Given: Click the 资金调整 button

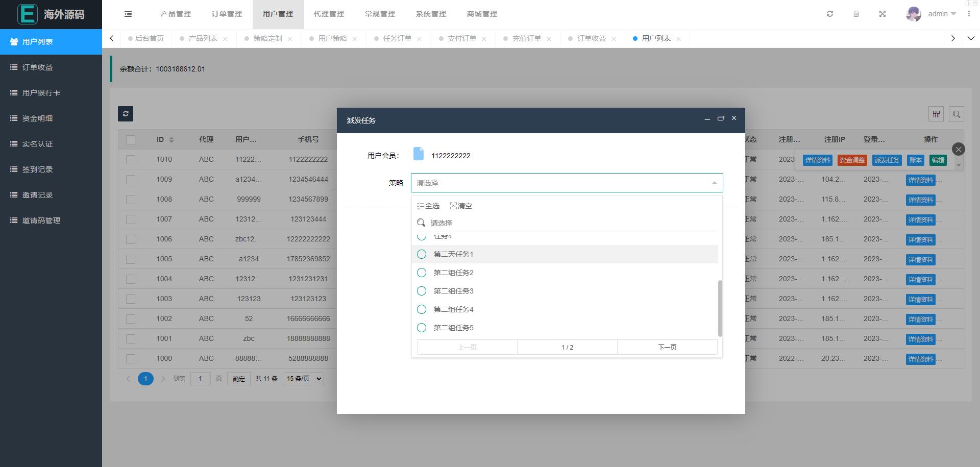Looking at the screenshot, I should click(852, 160).
